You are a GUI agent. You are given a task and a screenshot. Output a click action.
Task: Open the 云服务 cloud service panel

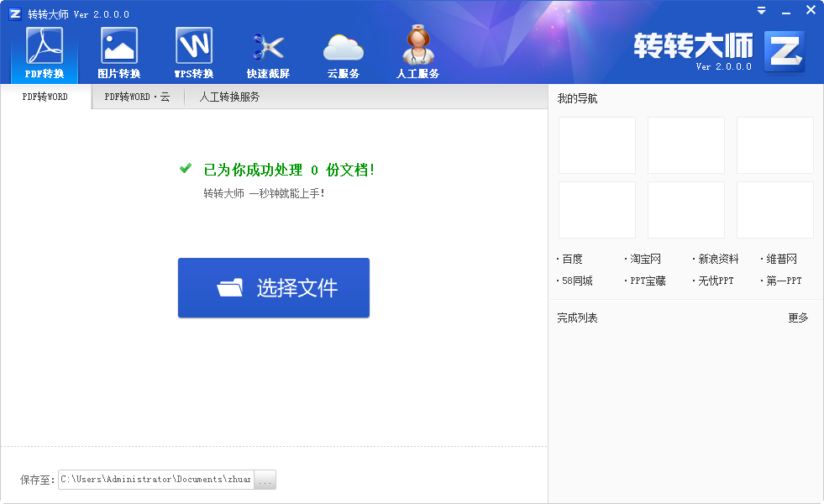click(343, 49)
